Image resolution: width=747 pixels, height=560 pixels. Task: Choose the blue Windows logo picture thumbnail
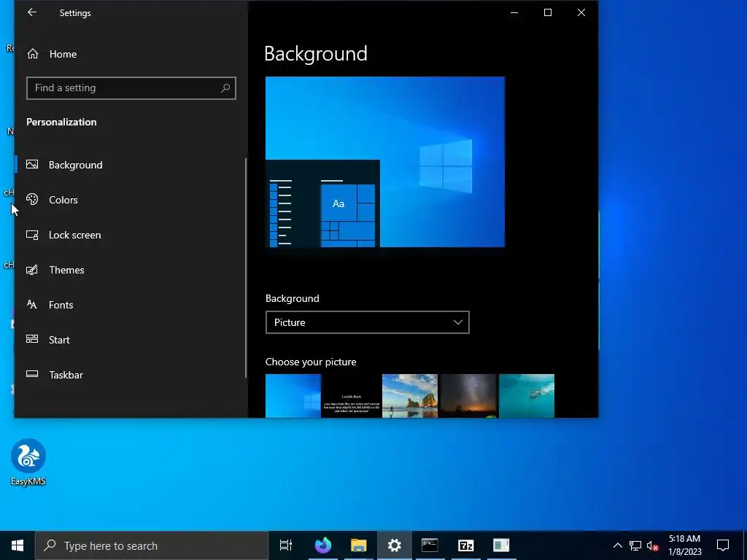pos(293,396)
